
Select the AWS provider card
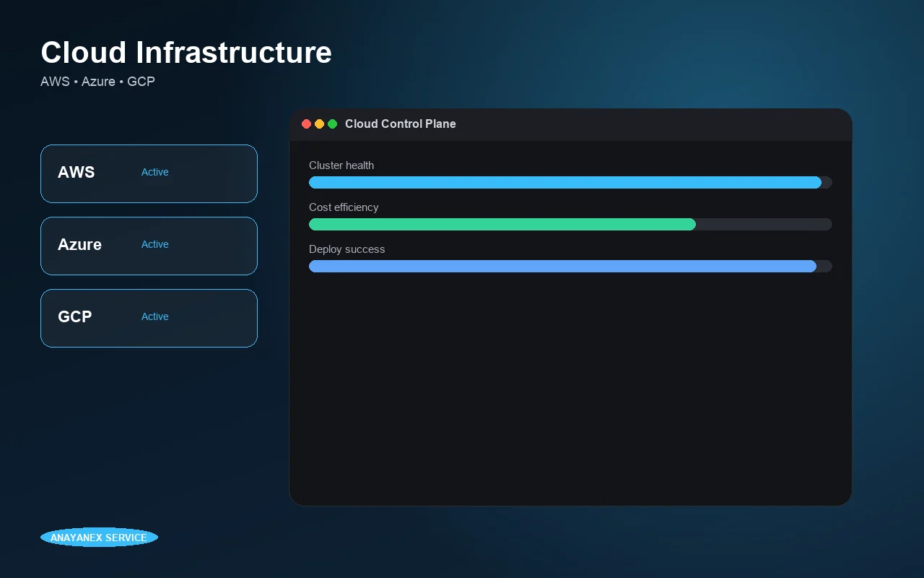point(149,173)
